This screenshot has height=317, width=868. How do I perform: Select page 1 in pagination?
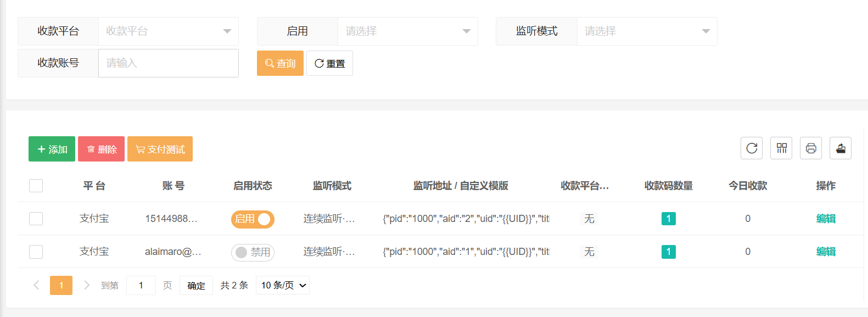61,285
